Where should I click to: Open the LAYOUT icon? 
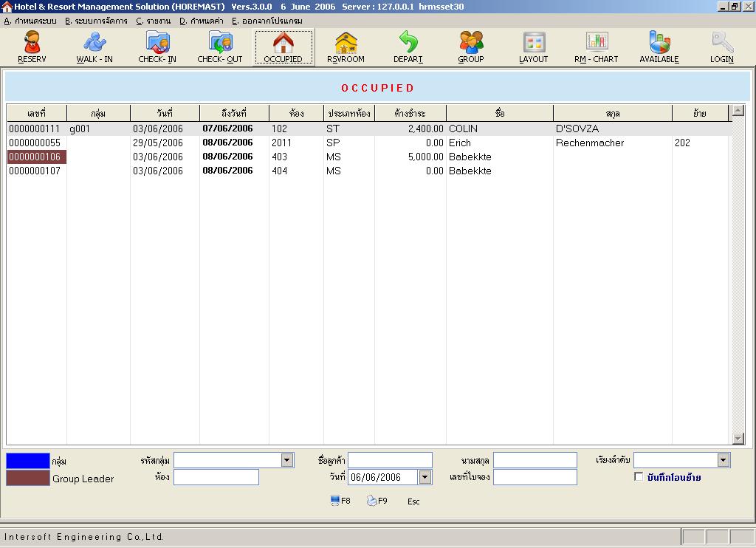(x=534, y=47)
